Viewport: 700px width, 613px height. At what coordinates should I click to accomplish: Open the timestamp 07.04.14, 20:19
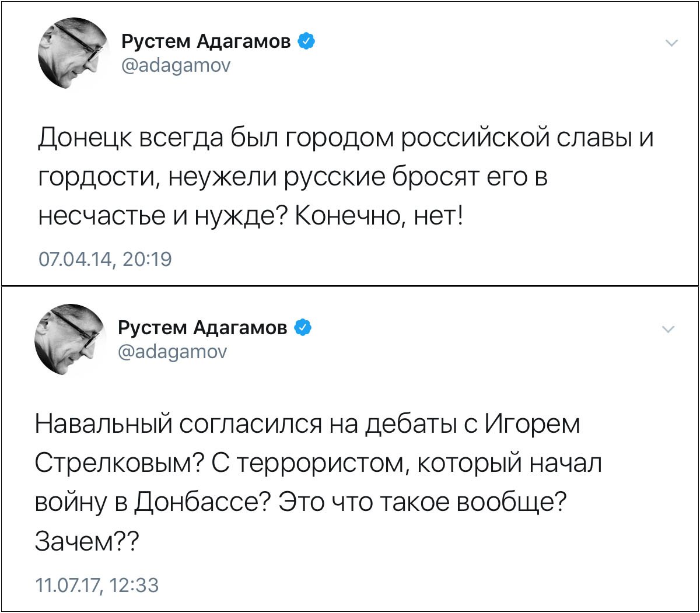pos(105,259)
